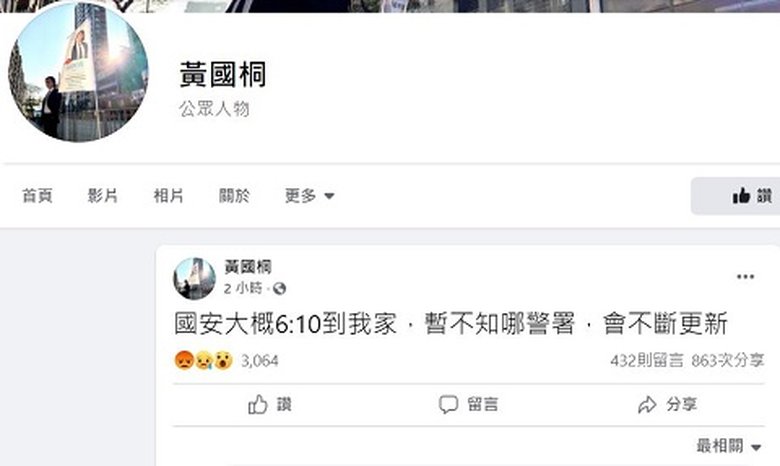This screenshot has height=466, width=780.
Task: Switch to the 影片 tab
Action: (x=102, y=196)
